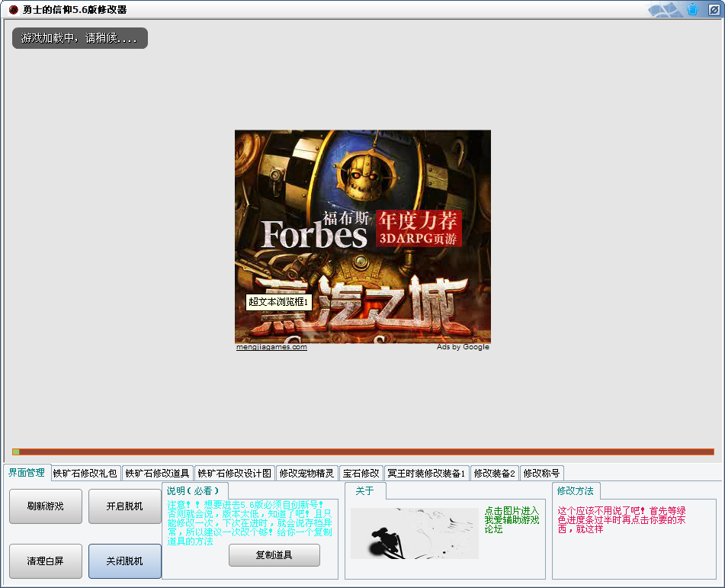Screen dimensions: 725x588
Task: Click the ink painting forum image
Action: (x=414, y=533)
